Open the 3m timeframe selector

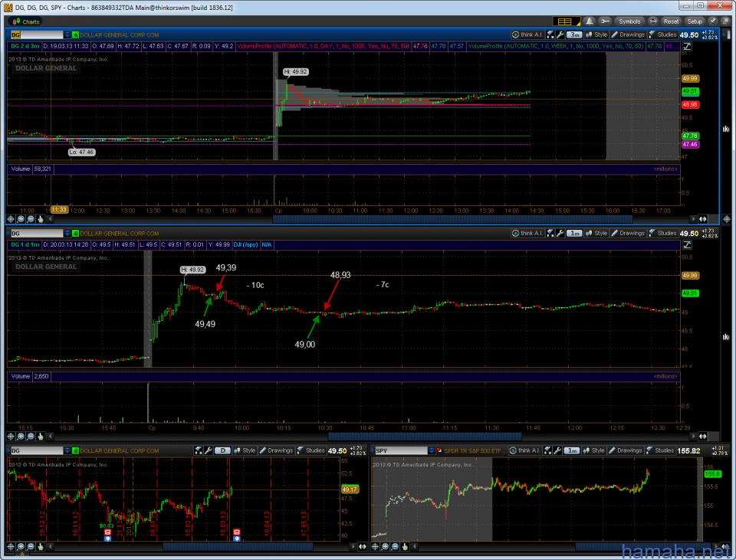coord(574,34)
